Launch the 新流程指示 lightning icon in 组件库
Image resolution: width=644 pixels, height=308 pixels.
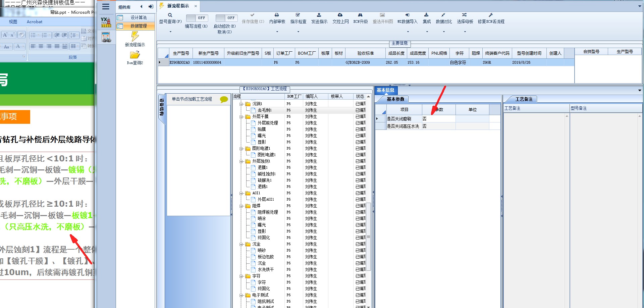tap(135, 36)
